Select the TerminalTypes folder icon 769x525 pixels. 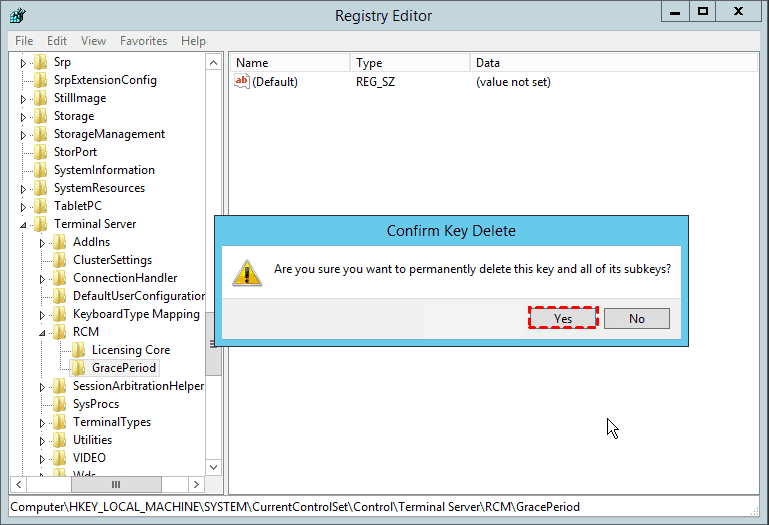60,422
